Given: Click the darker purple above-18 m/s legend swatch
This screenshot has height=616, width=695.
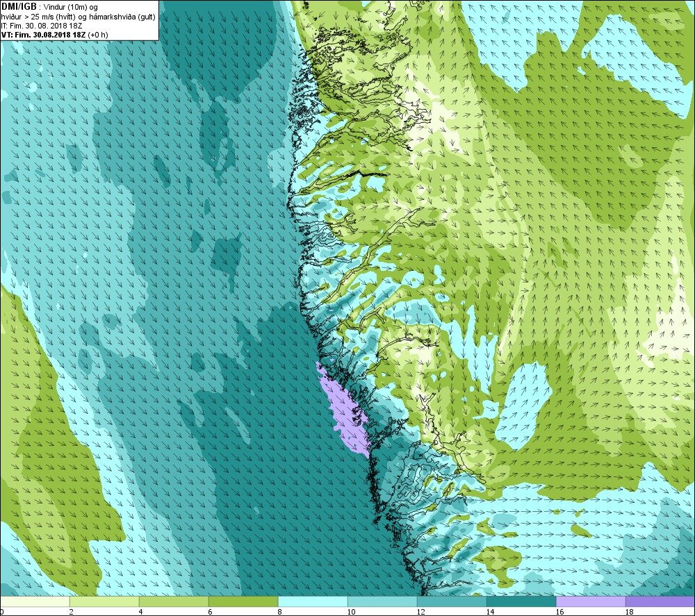Looking at the screenshot, I should [660, 601].
